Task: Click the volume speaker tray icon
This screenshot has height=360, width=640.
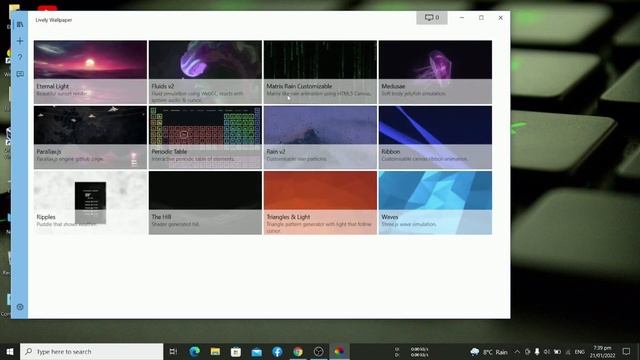Action: pyautogui.click(x=547, y=352)
